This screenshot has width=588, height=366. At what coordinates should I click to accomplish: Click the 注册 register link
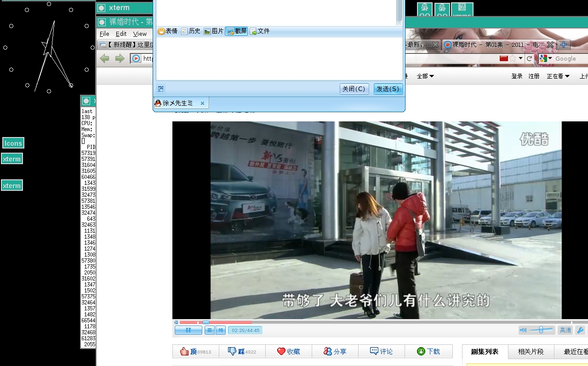point(534,76)
